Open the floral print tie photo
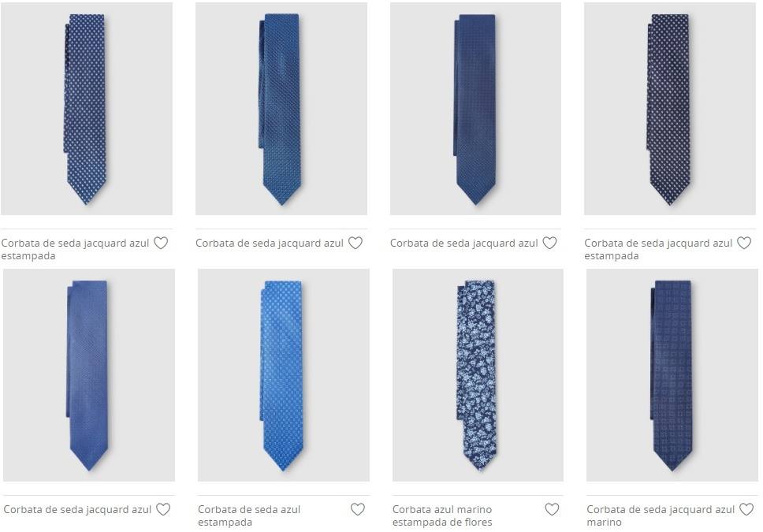763x532 pixels. tap(478, 375)
